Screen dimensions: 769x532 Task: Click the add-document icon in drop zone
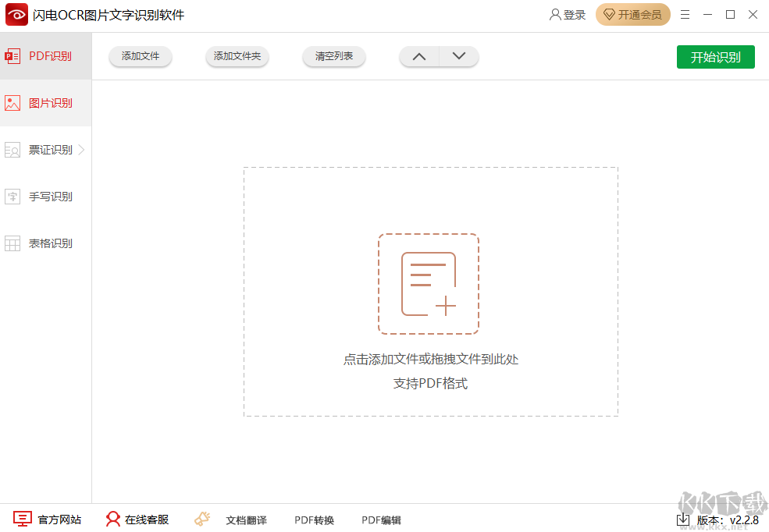tap(428, 284)
